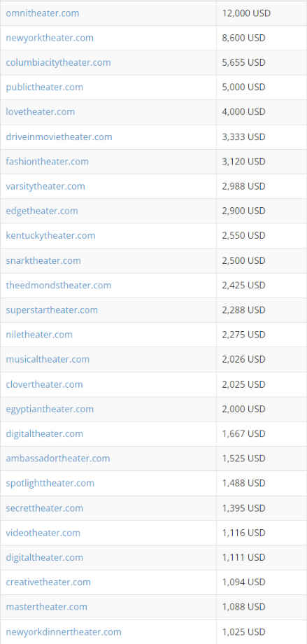Open columbiacitytheater.com listing
Image resolution: width=307 pixels, height=644 pixels.
pyautogui.click(x=58, y=62)
